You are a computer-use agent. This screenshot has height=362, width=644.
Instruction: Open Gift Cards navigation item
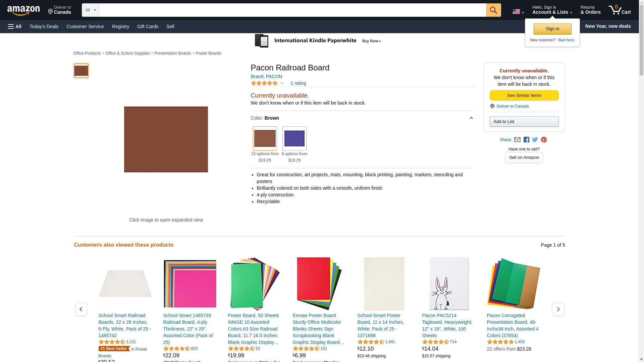148,26
